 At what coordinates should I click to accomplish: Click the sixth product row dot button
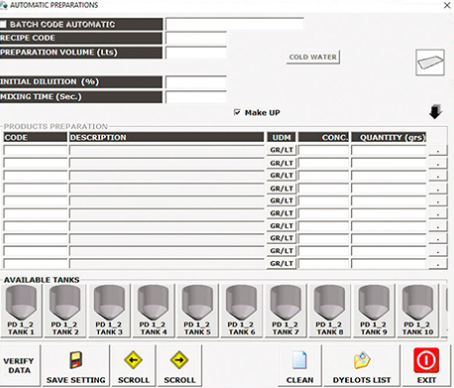coord(438,213)
